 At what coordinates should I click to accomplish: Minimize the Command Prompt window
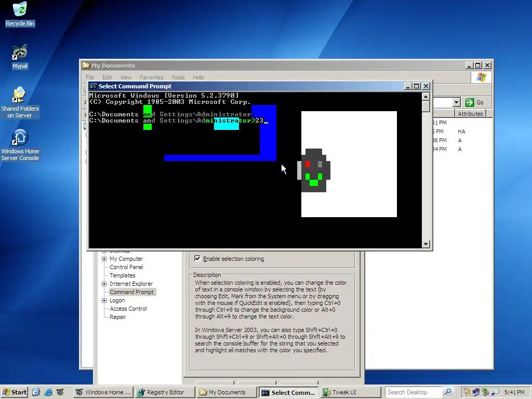click(x=408, y=86)
